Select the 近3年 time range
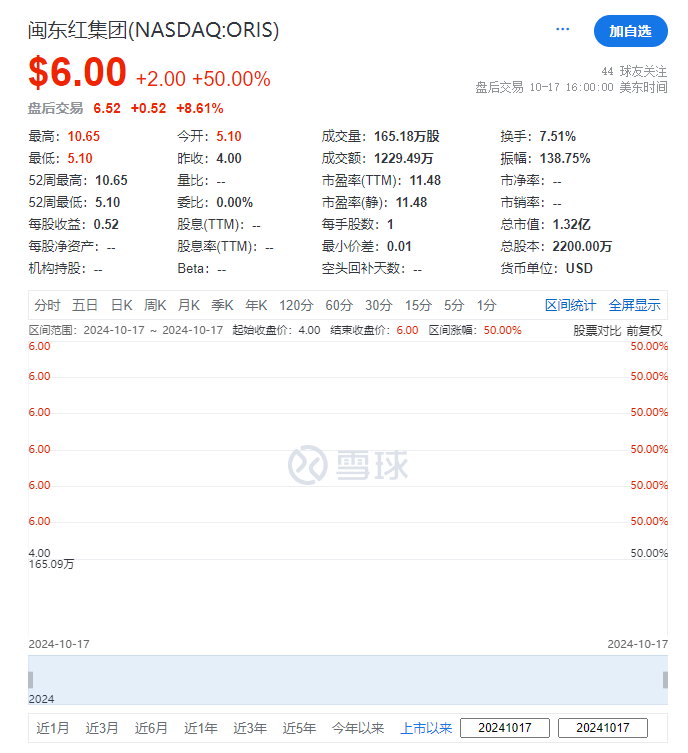The width and height of the screenshot is (688, 753). (250, 728)
